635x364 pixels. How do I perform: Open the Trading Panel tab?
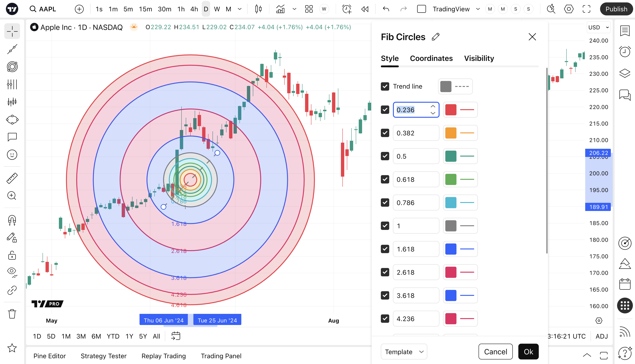click(x=221, y=356)
